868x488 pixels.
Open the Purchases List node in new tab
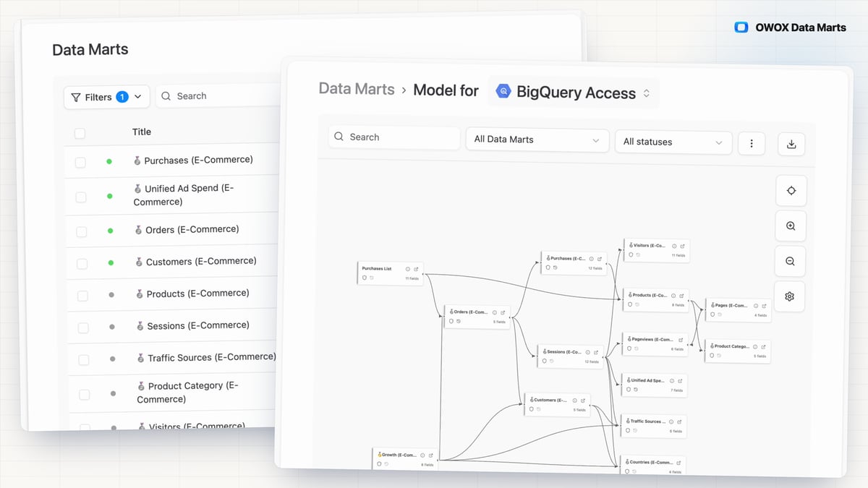pyautogui.click(x=416, y=269)
